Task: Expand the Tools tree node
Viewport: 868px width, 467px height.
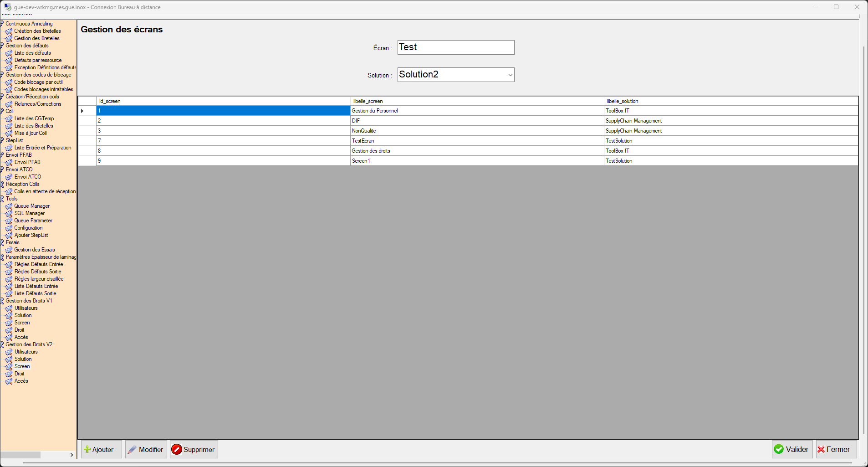Action: (2, 199)
